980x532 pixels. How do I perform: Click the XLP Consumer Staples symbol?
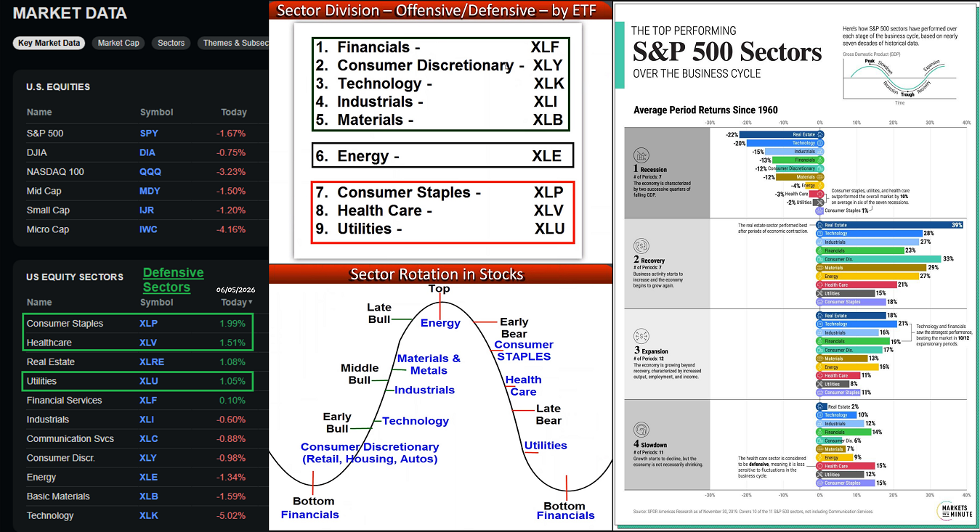coord(148,324)
